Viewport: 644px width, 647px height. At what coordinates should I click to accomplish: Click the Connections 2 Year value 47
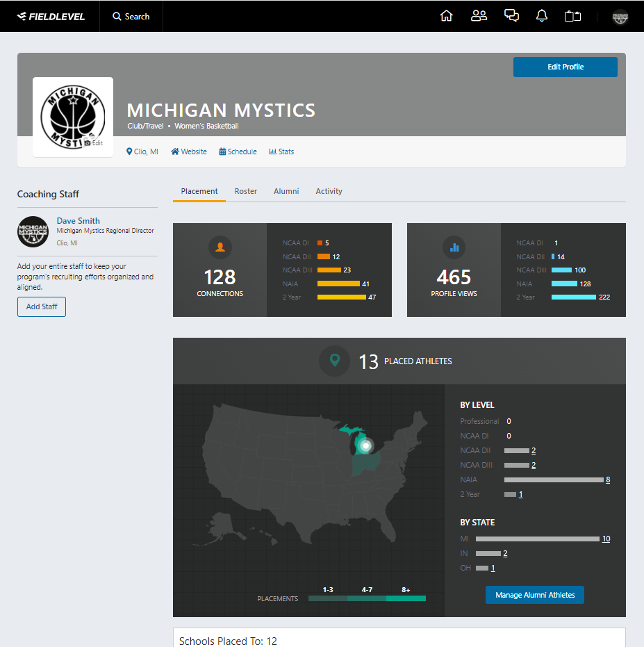tap(372, 297)
